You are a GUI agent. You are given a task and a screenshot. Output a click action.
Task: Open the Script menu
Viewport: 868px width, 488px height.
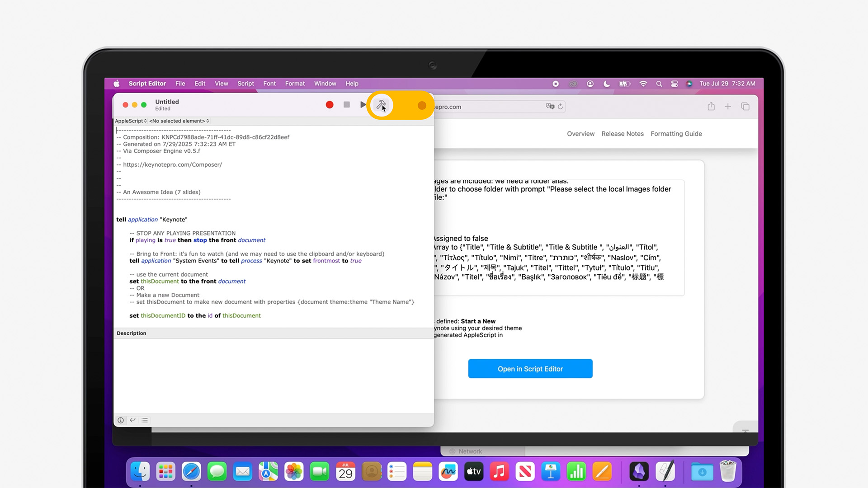[245, 84]
